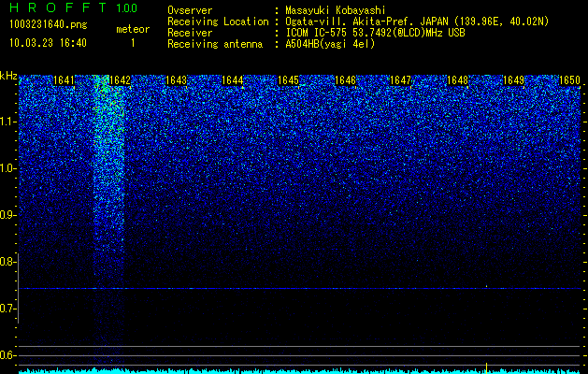Click the 1642 time marker
Viewport: 588px width, 374px height.
coord(120,80)
